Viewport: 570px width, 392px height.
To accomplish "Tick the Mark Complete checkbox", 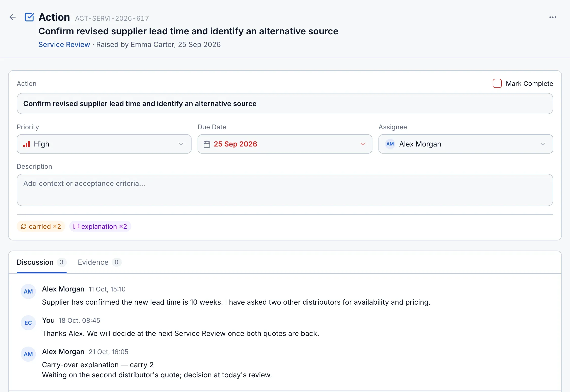I will point(497,83).
